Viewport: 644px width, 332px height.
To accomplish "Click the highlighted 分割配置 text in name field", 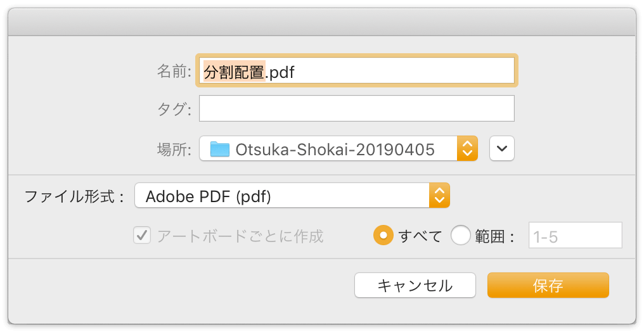I will 234,72.
